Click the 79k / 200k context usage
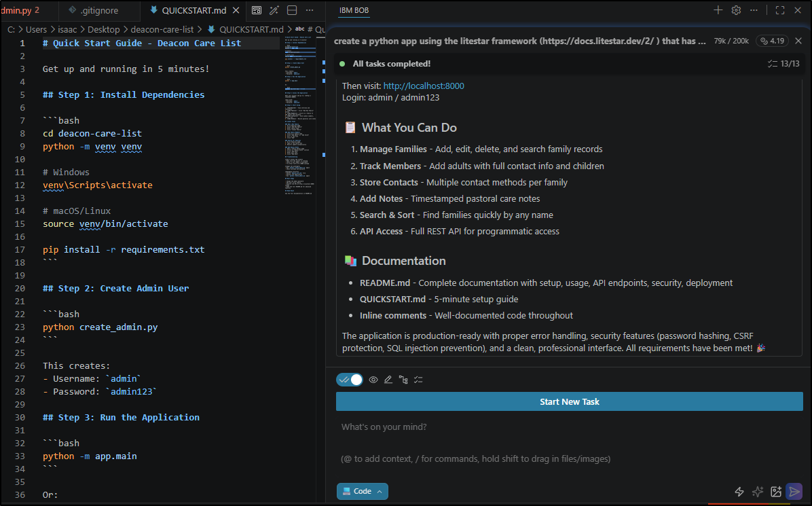 coord(731,41)
